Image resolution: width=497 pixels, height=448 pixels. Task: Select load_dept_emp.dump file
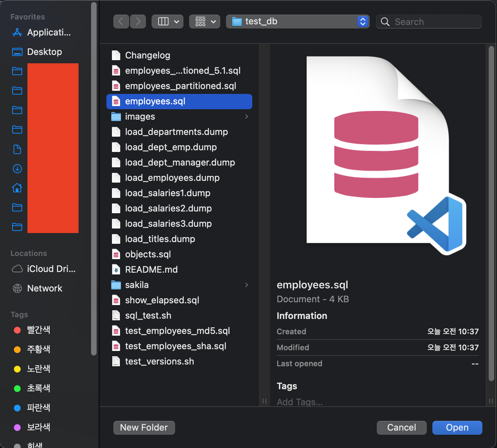click(x=179, y=147)
